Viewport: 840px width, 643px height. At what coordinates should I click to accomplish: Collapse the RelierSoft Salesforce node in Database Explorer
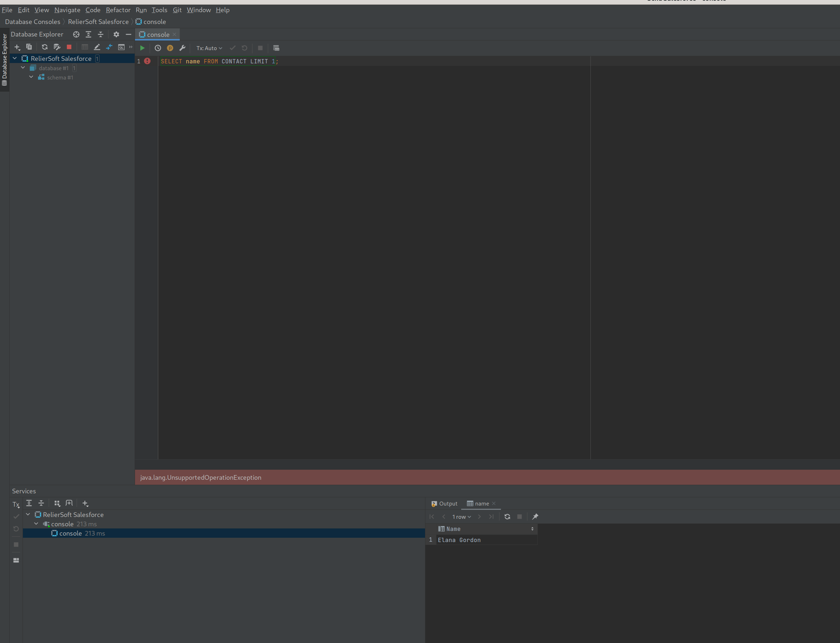coord(15,58)
